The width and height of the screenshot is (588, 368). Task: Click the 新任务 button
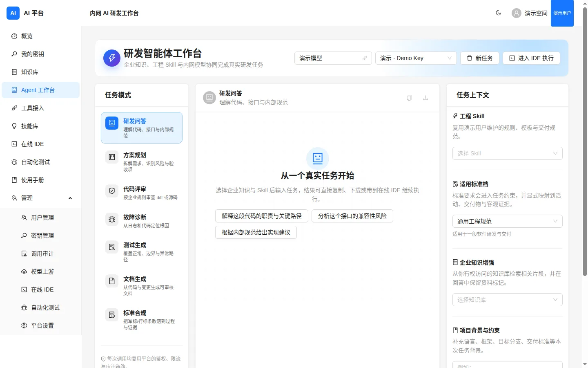(x=480, y=58)
